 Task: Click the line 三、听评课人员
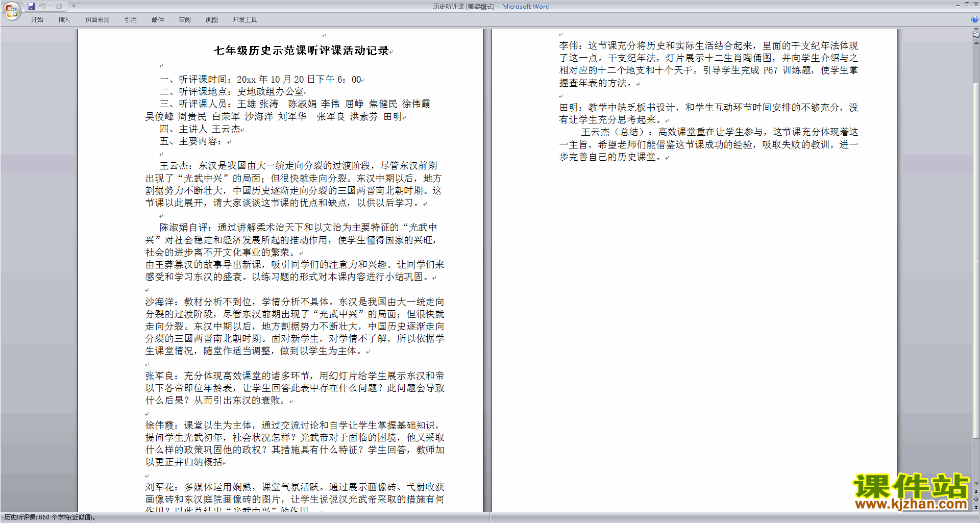[x=295, y=104]
